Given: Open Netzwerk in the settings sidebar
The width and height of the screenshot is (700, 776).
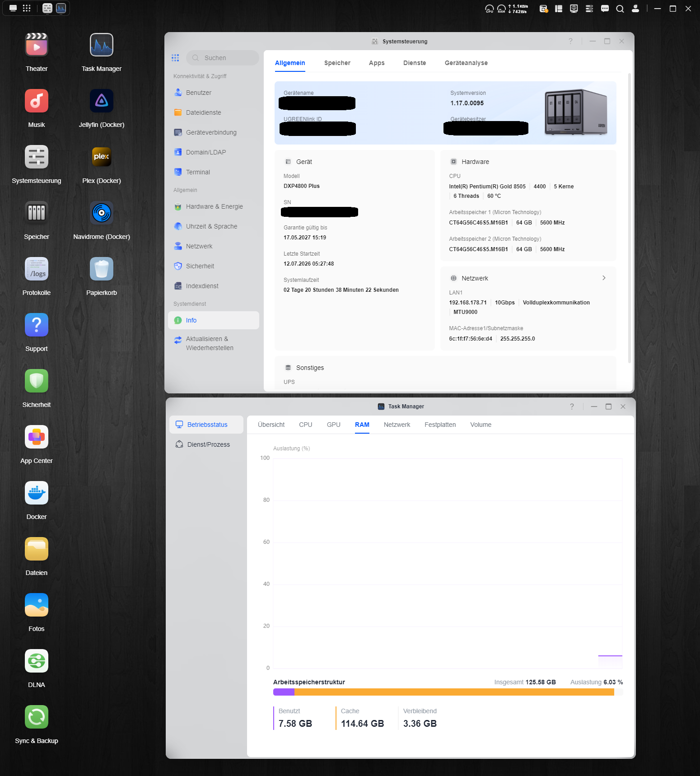Looking at the screenshot, I should 214,246.
